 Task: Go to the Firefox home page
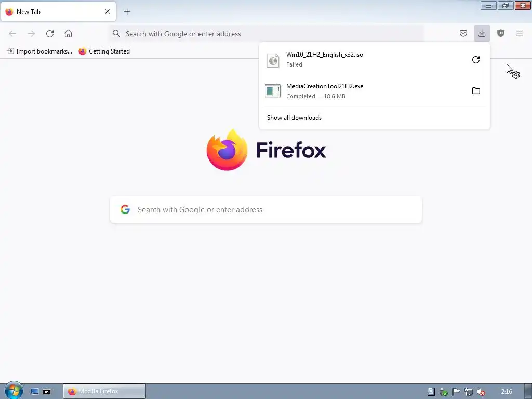[x=68, y=34]
